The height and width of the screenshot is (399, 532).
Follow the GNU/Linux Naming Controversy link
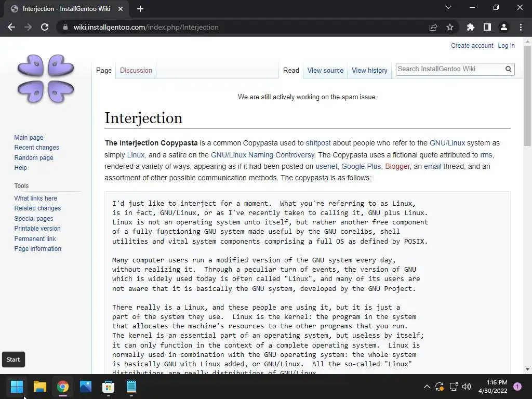[262, 155]
